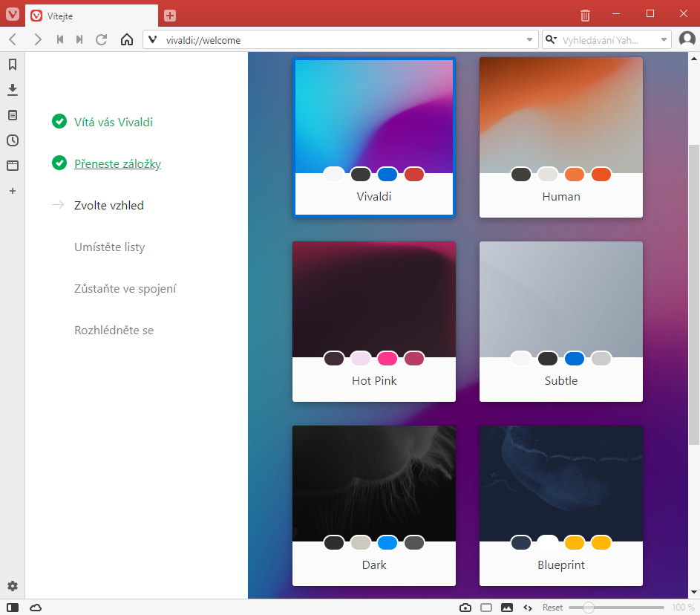700x615 pixels.
Task: Go to the home page
Action: click(x=127, y=40)
